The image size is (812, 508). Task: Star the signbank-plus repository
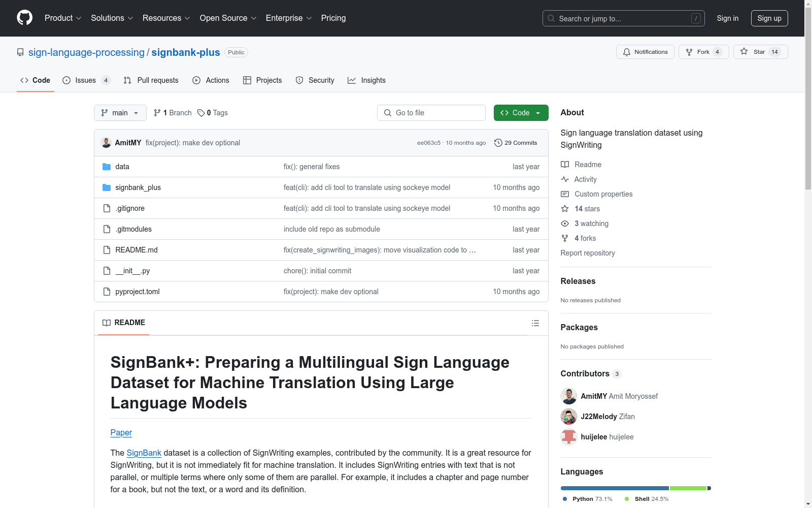tap(760, 52)
